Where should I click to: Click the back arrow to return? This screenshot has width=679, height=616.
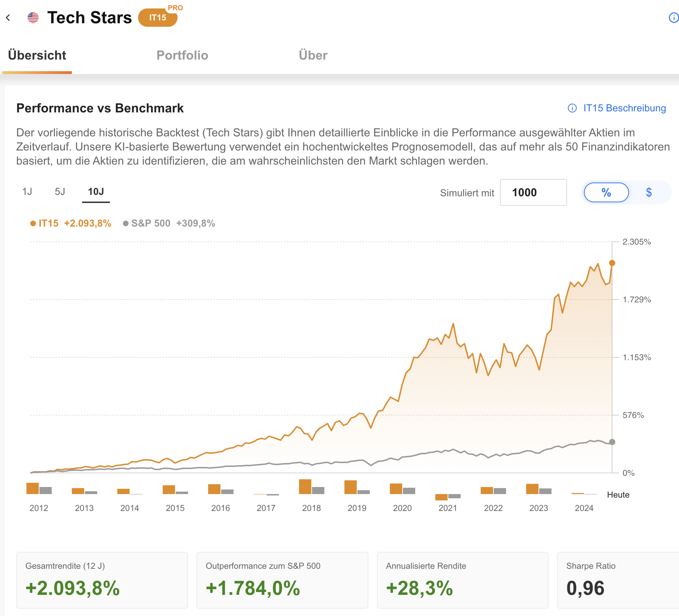point(8,18)
